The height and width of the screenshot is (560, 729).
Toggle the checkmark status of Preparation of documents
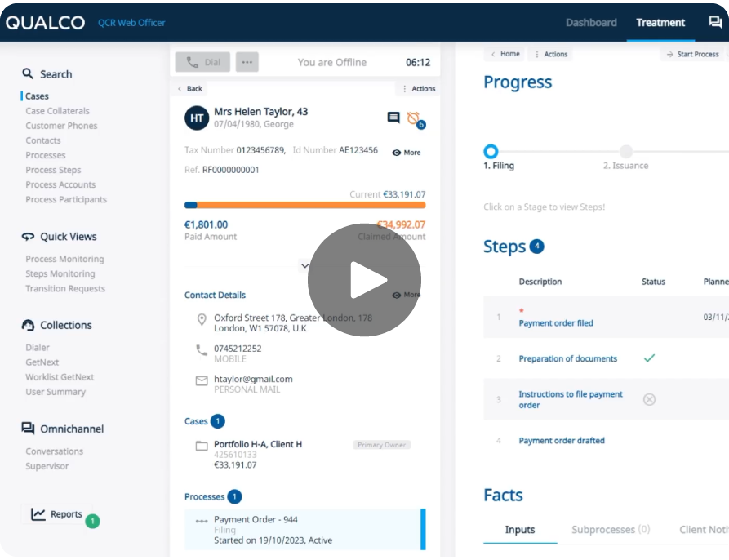tap(650, 358)
